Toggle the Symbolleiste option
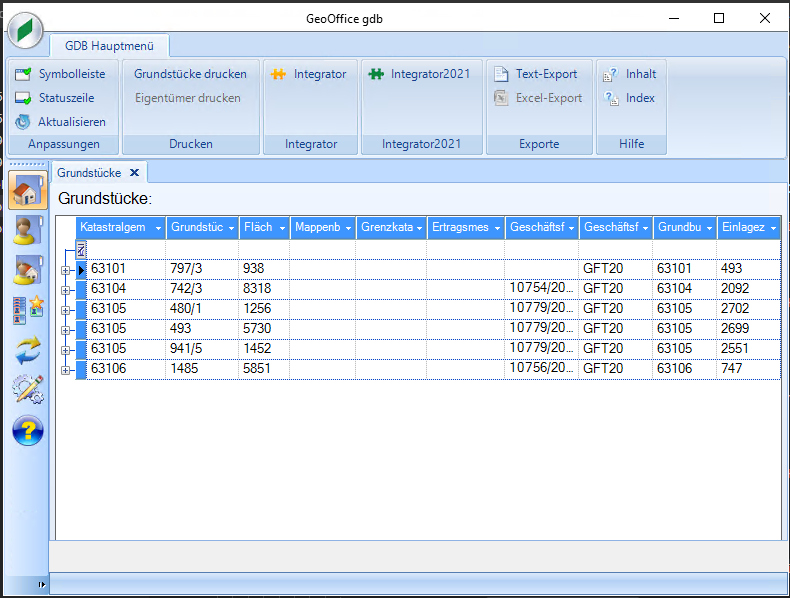Viewport: 790px width, 598px height. pos(60,74)
